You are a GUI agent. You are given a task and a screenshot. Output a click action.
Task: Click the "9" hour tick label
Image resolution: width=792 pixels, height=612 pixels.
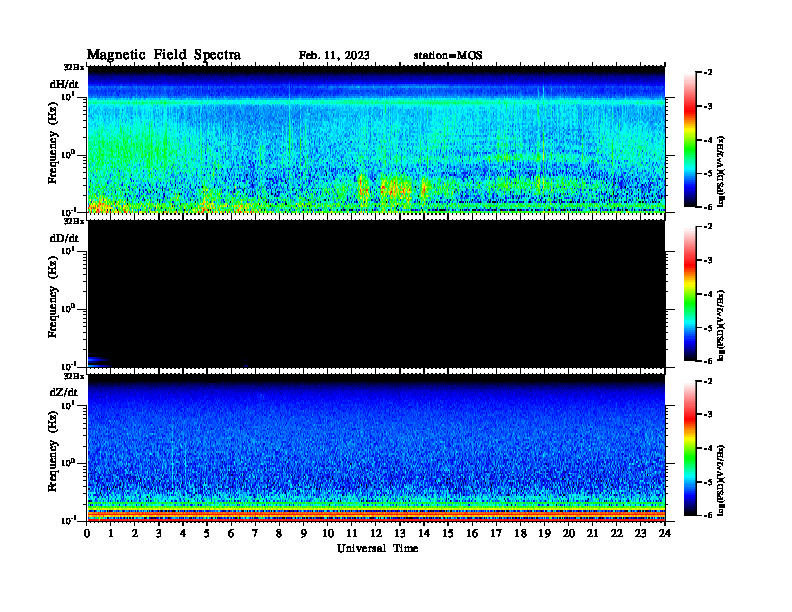(x=304, y=533)
